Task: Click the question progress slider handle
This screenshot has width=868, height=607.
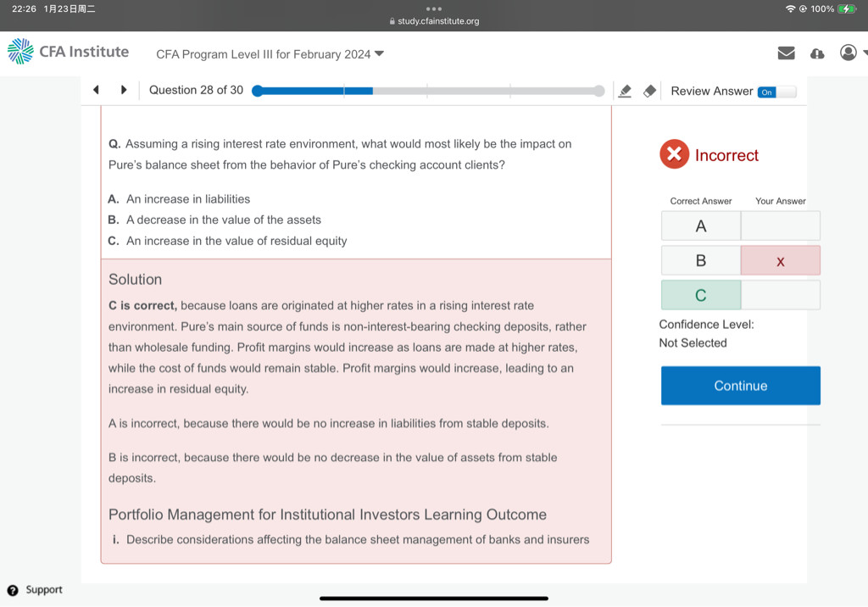Action: (x=257, y=91)
